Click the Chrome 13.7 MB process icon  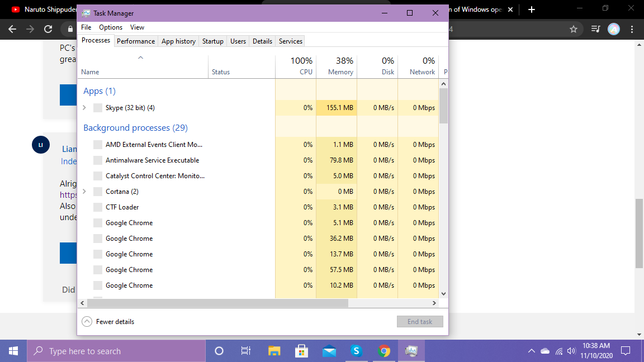(x=98, y=254)
